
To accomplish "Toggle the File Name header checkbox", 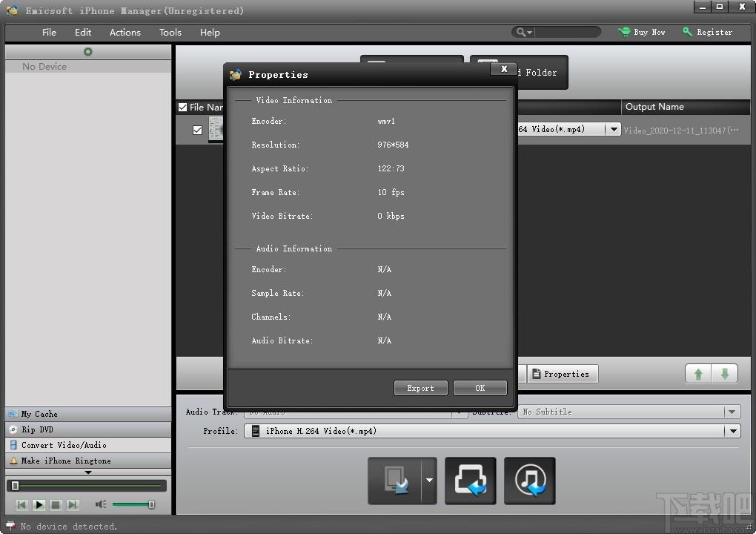I will tap(183, 107).
